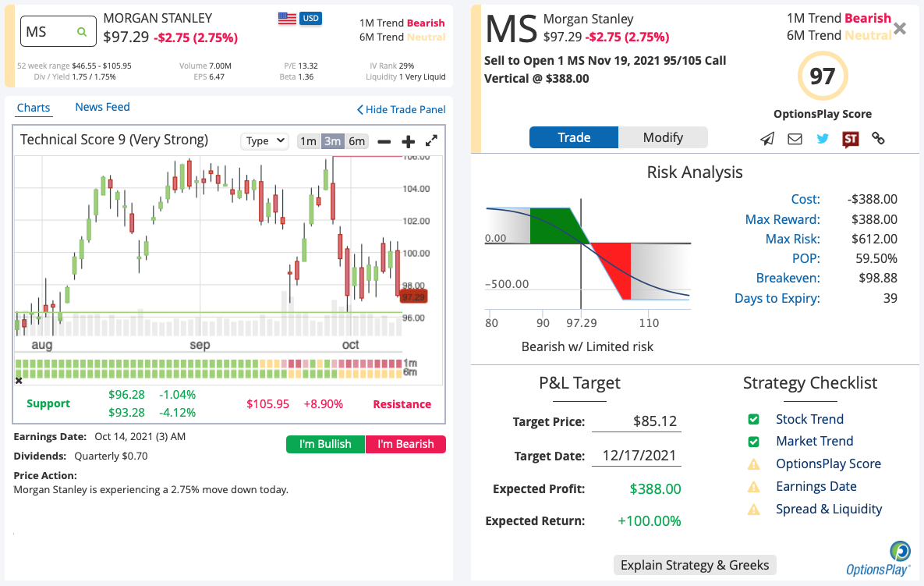The width and height of the screenshot is (924, 586).
Task: Close the trade panel with X
Action: click(900, 28)
